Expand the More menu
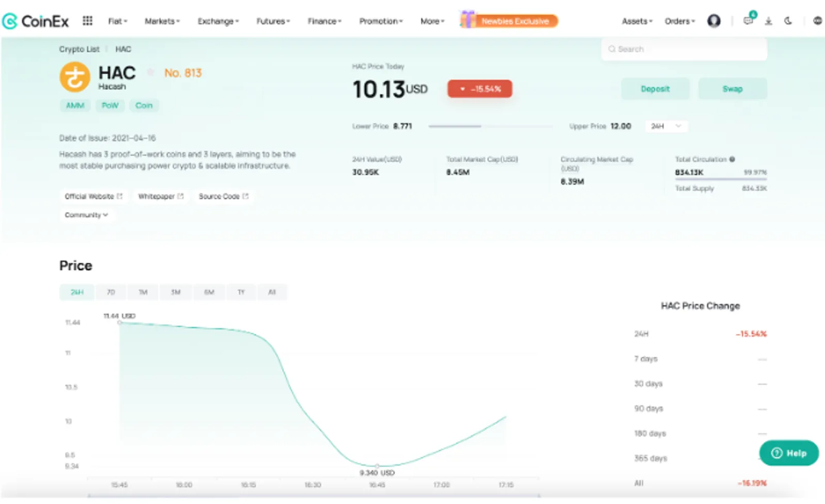Screen dimensions: 825x504 click(x=432, y=21)
